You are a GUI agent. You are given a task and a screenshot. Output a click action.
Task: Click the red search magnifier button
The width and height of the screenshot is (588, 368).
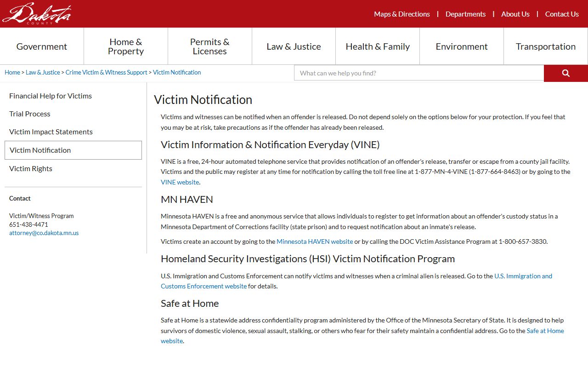coord(566,73)
